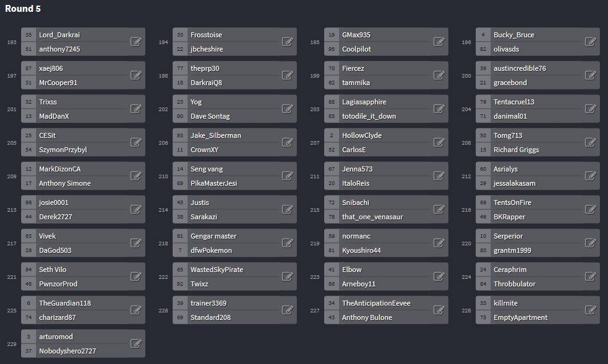Edit the HollowClyde vs CarlosE match
608x364 pixels.
click(x=439, y=142)
